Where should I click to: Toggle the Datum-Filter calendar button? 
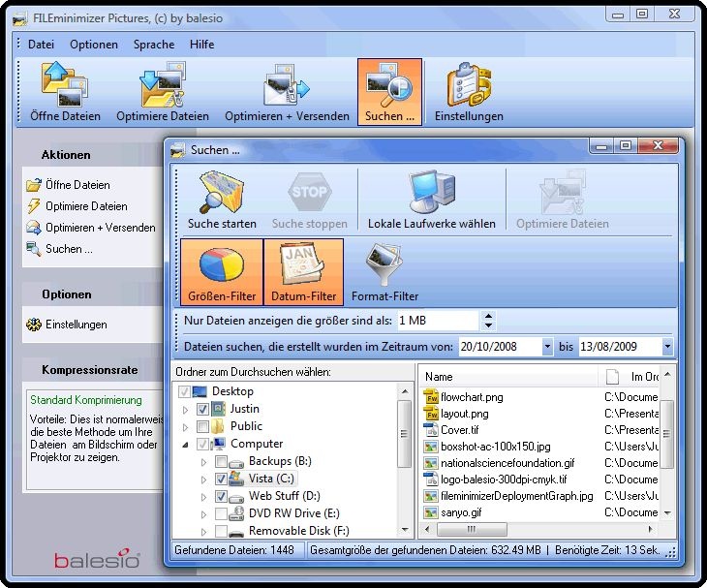click(303, 272)
